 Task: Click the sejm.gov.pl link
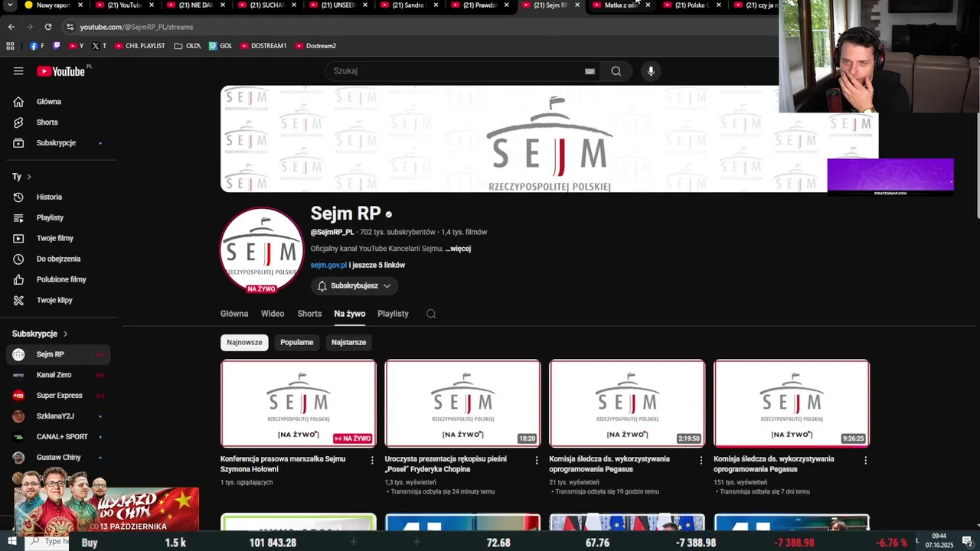(x=328, y=266)
